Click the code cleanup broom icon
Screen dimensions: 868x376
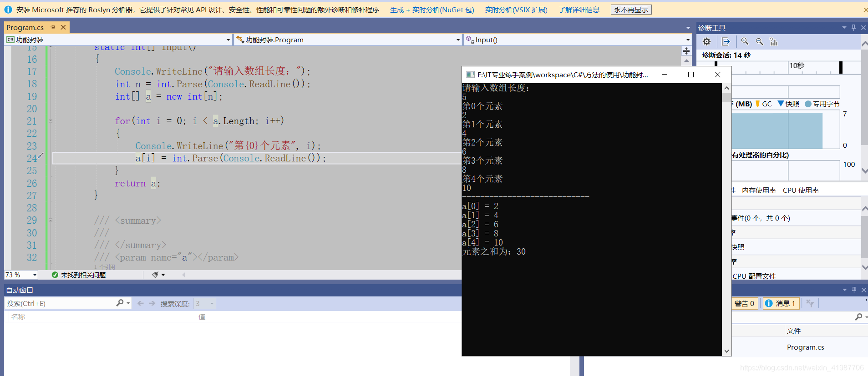click(x=155, y=275)
